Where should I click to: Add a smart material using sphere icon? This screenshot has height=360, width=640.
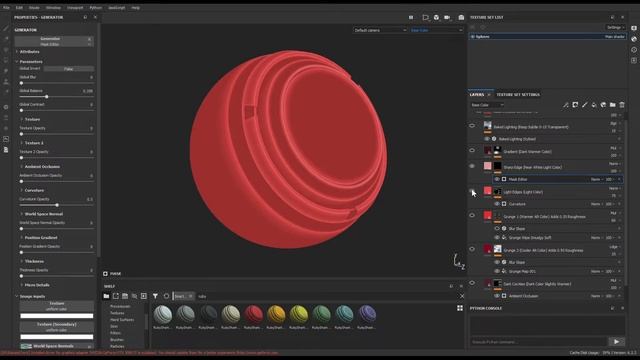[603, 105]
